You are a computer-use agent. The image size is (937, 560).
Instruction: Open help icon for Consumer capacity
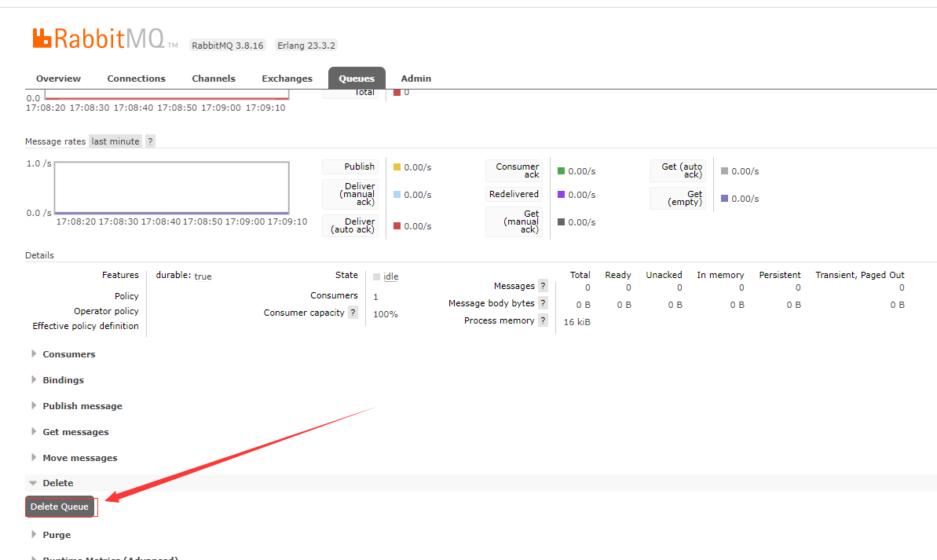tap(353, 313)
